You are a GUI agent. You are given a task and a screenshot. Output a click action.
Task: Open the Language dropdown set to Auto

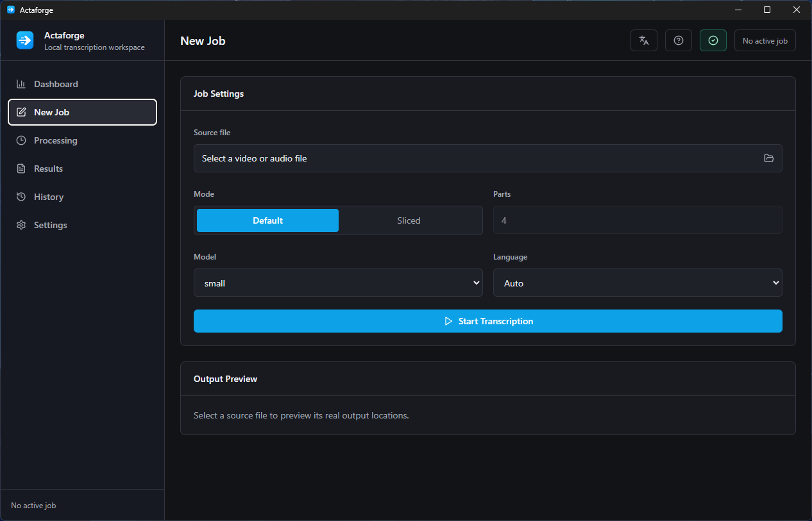click(638, 283)
